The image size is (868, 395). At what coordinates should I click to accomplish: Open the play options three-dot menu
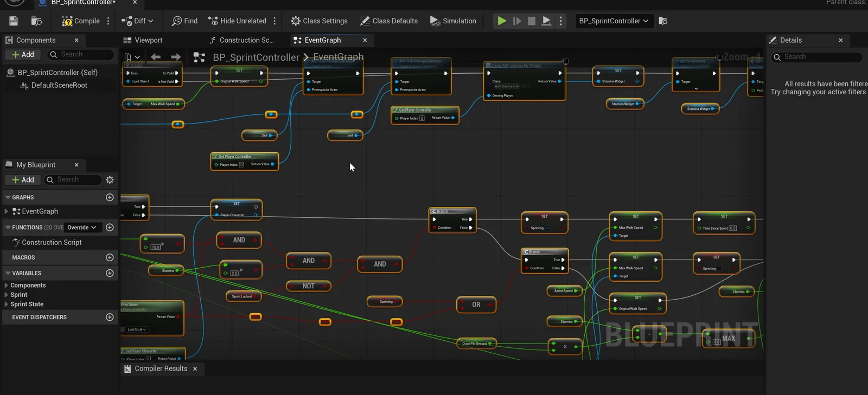(x=561, y=21)
